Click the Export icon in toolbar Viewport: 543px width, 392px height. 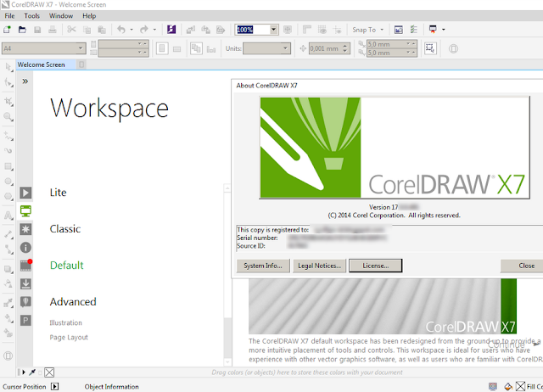pos(205,30)
